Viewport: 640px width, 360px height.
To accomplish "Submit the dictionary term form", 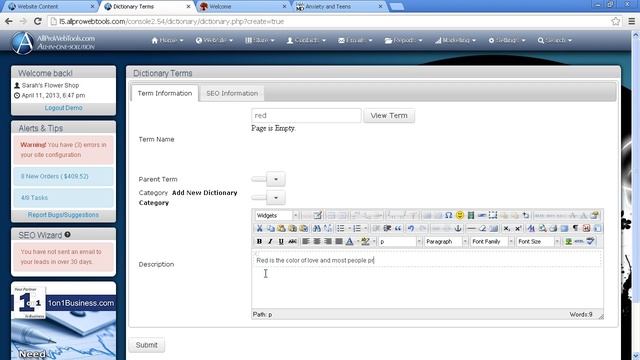I will 147,345.
